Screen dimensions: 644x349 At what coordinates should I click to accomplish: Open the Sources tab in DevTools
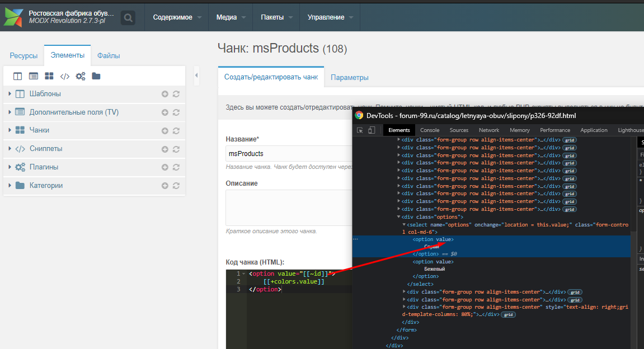(459, 130)
